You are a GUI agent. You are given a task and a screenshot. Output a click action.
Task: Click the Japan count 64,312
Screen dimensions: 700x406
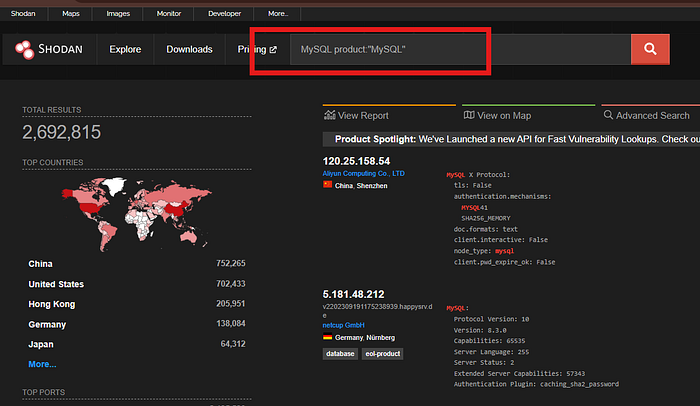point(233,344)
